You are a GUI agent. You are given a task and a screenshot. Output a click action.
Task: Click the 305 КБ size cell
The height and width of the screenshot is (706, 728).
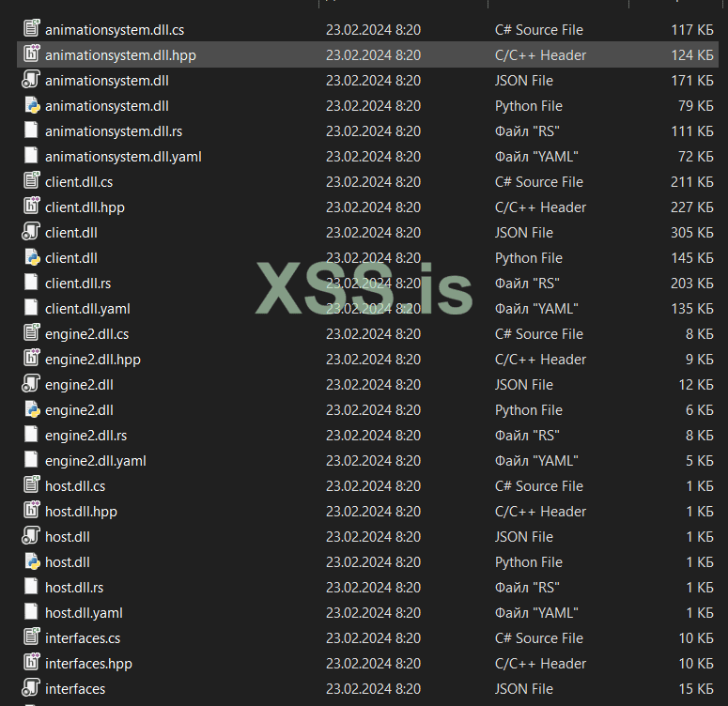pos(692,233)
